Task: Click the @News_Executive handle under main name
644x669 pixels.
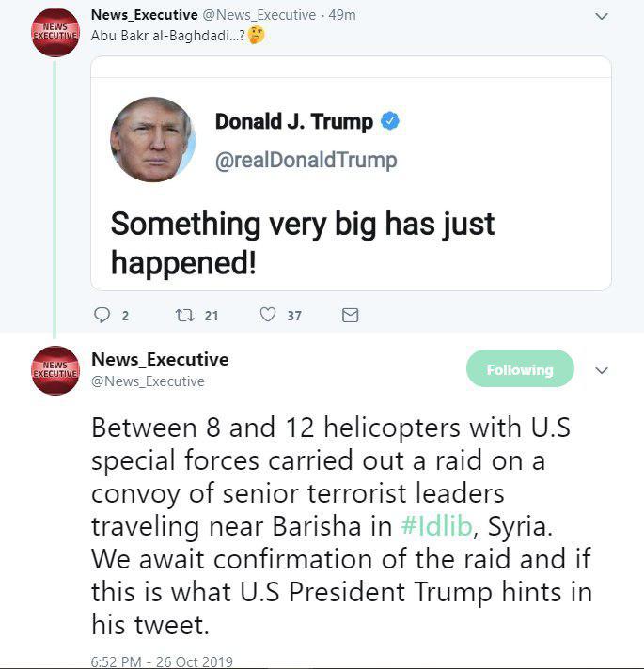Action: coord(148,381)
